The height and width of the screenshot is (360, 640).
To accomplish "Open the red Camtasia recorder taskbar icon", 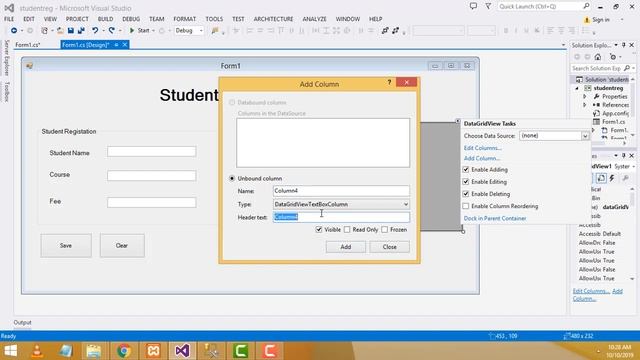I will [x=269, y=351].
